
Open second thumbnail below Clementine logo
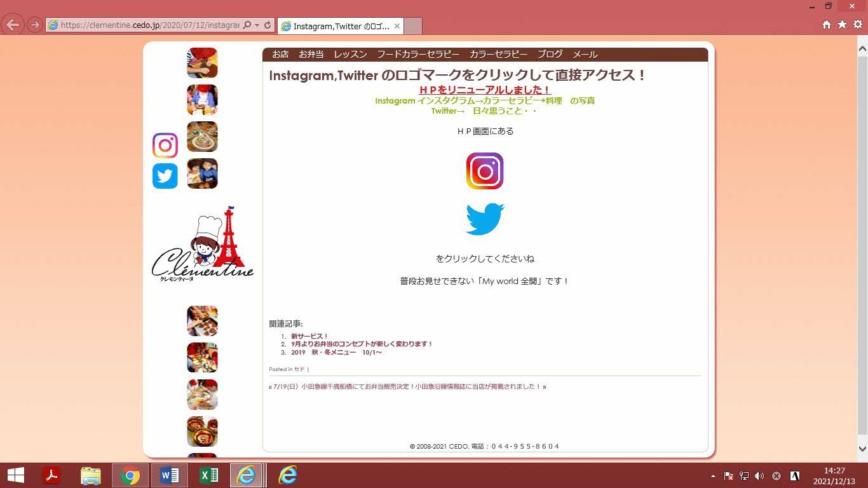tap(202, 358)
